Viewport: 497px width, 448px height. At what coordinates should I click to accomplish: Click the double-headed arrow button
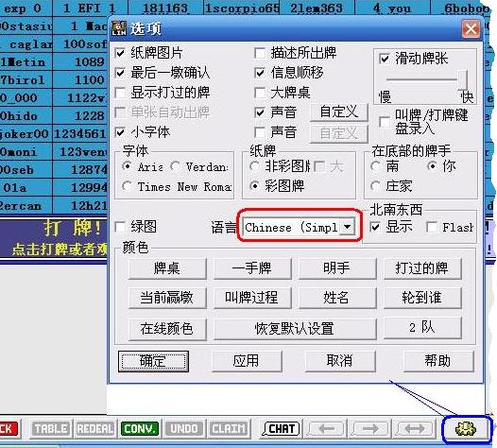pyautogui.click(x=414, y=429)
